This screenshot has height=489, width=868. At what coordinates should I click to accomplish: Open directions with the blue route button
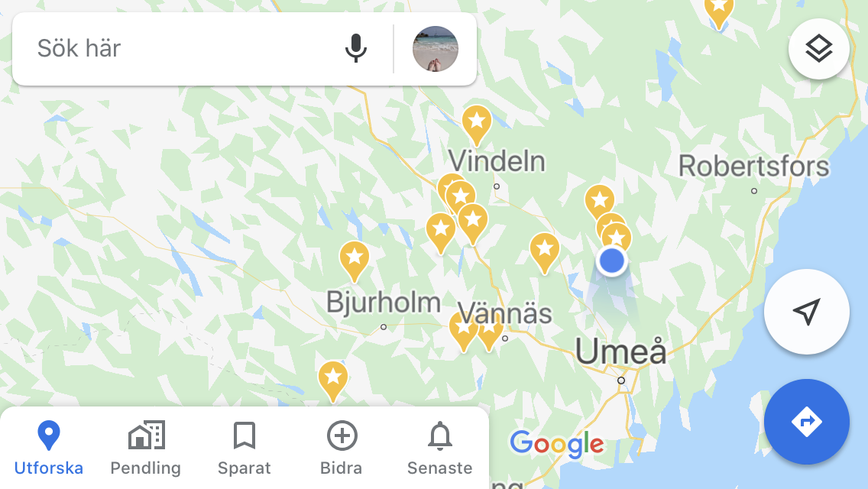[x=807, y=422]
